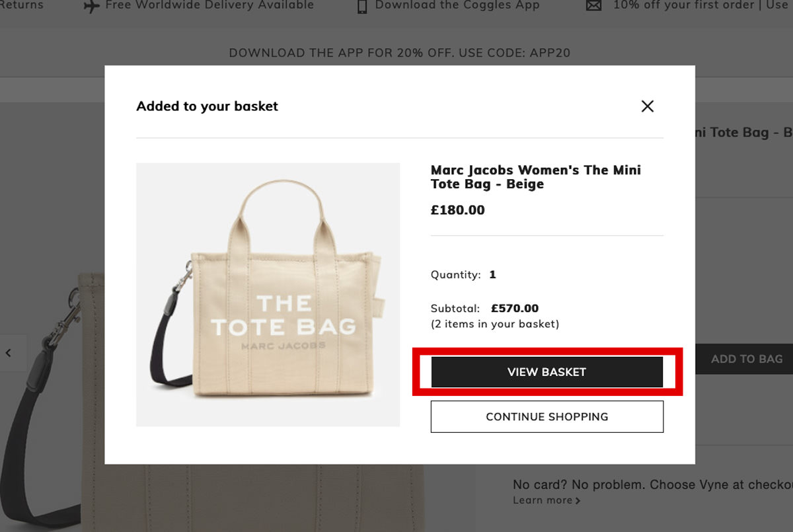The height and width of the screenshot is (532, 793).
Task: Open the Learn more link about Vyne
Action: pyautogui.click(x=543, y=500)
